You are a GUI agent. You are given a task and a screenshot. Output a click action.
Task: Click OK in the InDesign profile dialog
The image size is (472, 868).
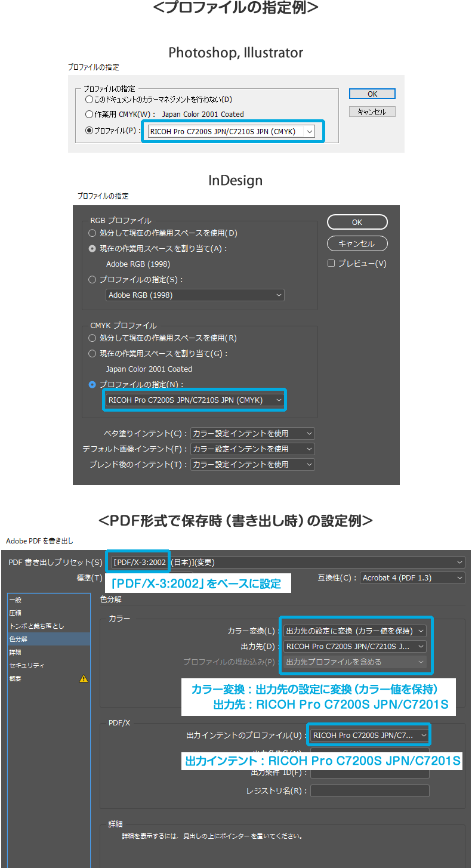357,222
